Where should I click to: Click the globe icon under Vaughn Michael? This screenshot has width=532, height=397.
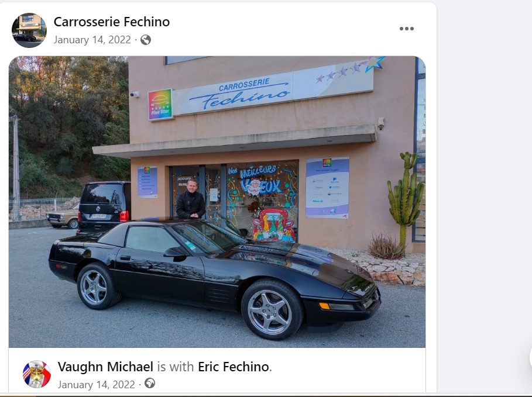click(x=150, y=384)
